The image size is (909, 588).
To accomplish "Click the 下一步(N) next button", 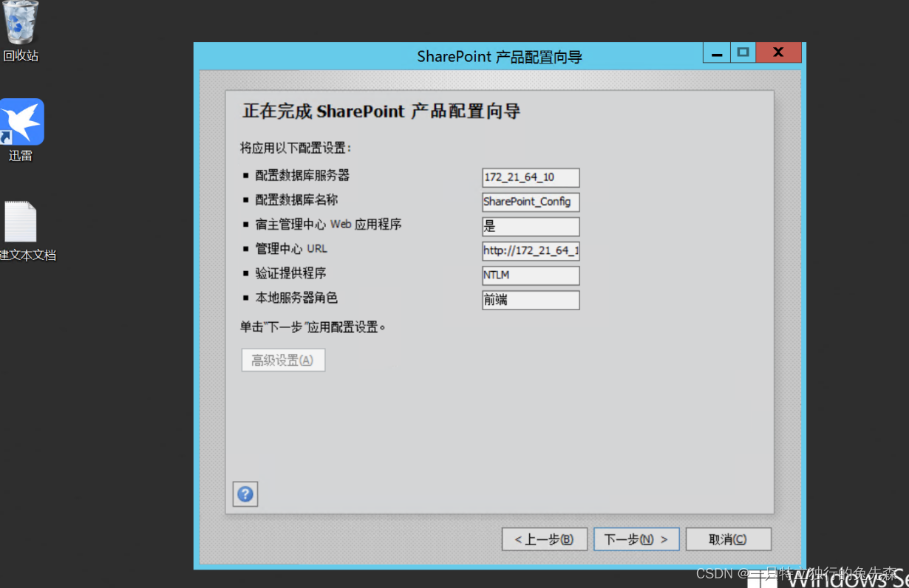I will [636, 539].
